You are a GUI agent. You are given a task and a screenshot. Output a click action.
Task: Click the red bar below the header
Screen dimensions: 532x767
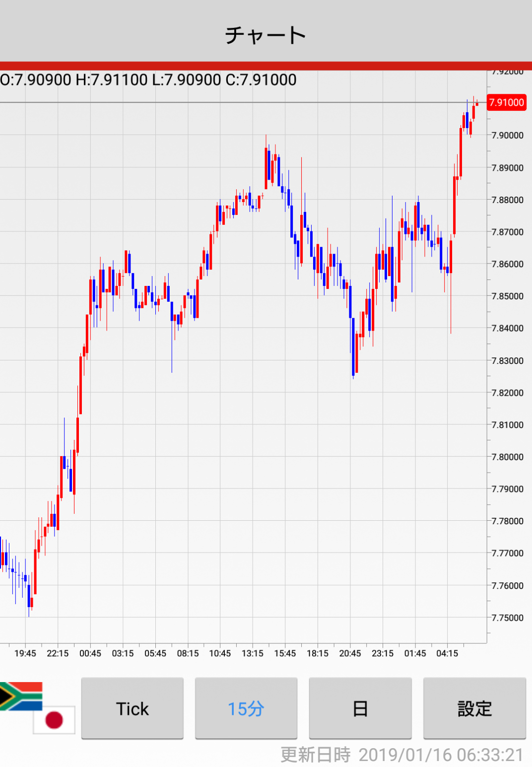tap(266, 66)
